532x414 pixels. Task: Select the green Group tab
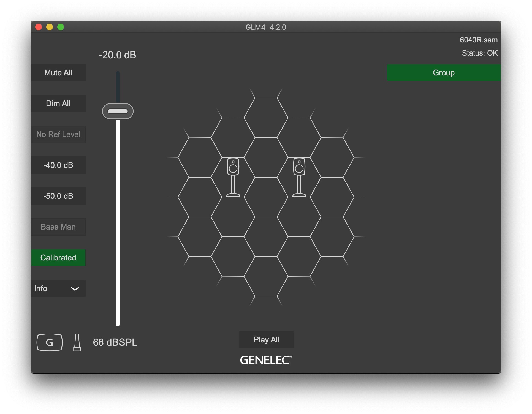(x=443, y=73)
